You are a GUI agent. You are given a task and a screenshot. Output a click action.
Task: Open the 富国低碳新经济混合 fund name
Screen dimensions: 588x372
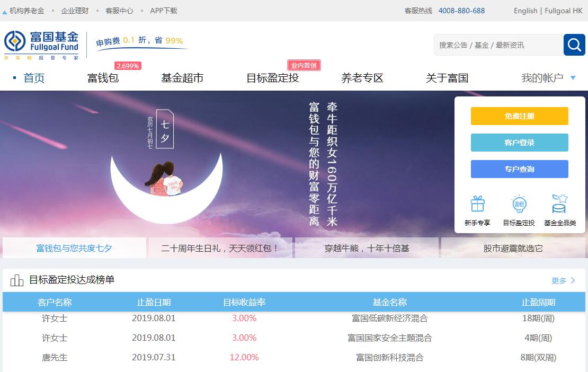click(390, 318)
